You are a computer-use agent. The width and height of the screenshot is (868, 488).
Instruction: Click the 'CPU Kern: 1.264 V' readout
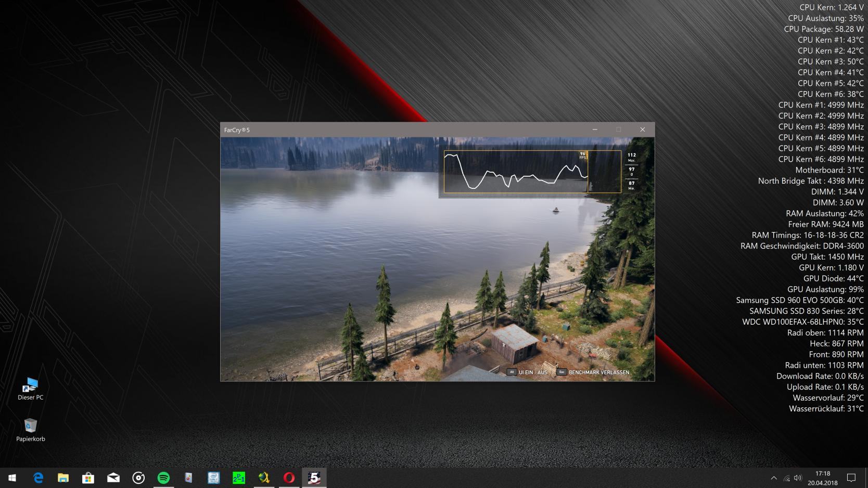pyautogui.click(x=832, y=7)
